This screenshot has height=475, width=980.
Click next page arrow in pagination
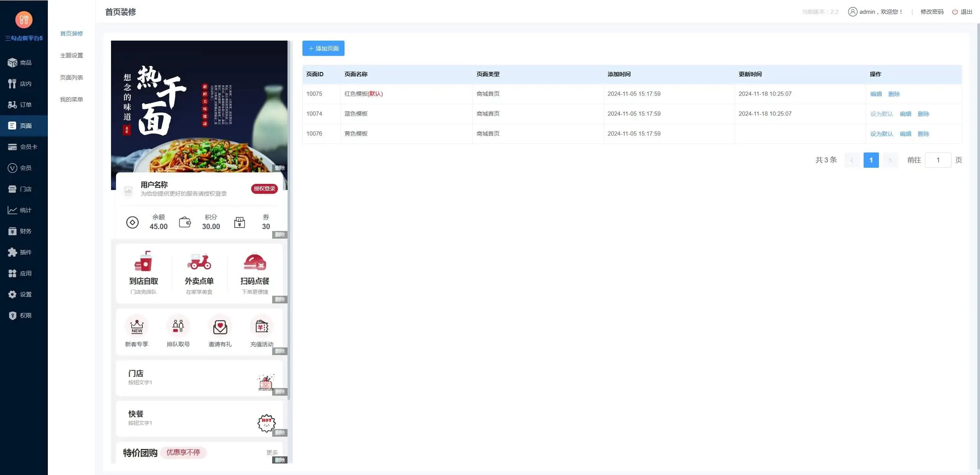click(x=890, y=160)
